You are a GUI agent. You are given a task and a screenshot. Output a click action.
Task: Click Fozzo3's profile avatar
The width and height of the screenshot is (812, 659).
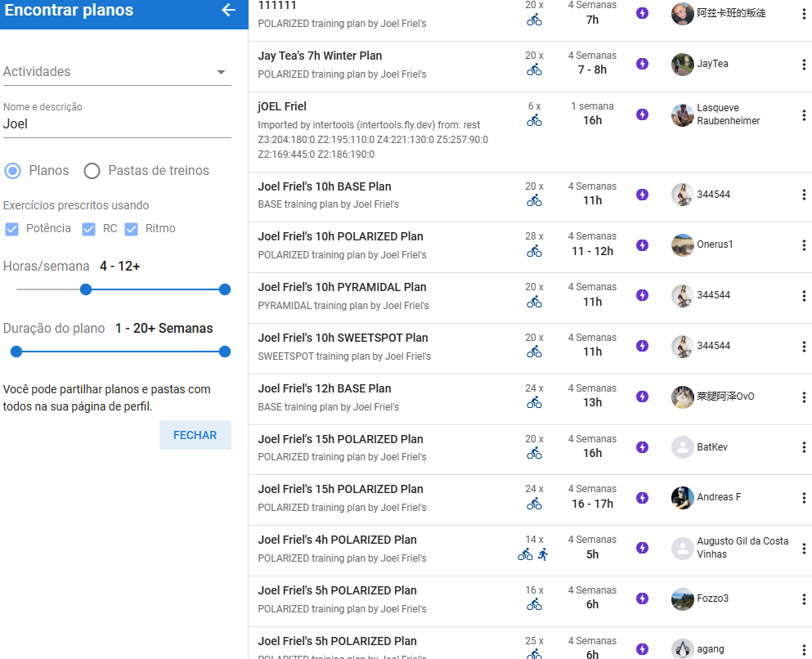click(x=683, y=599)
